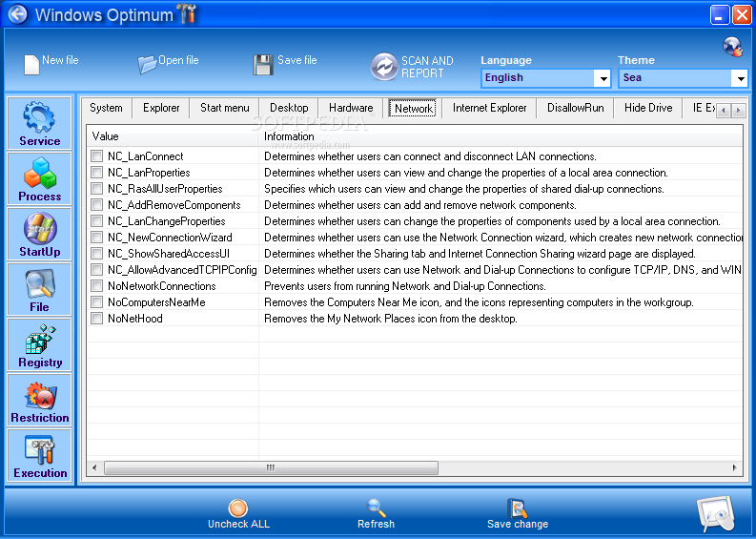Viewport: 756px width, 539px height.
Task: Click the Scan and Report icon
Action: tap(384, 67)
